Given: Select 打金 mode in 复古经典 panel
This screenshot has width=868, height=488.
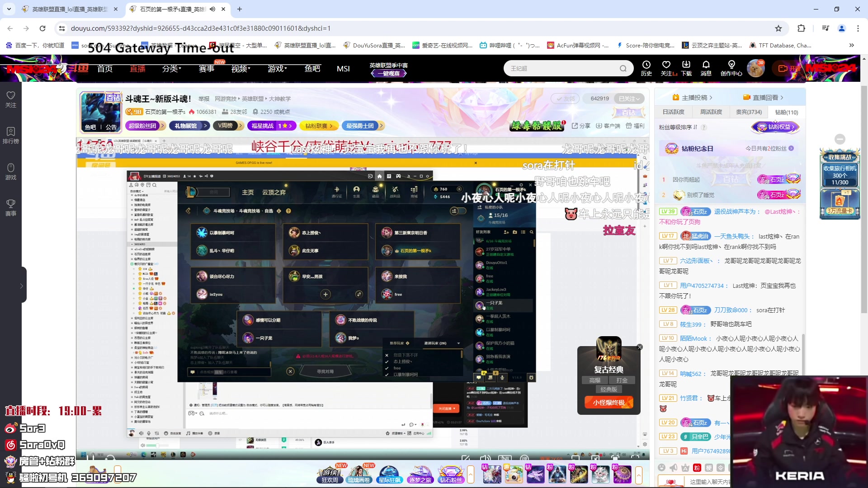Looking at the screenshot, I should click(x=622, y=380).
